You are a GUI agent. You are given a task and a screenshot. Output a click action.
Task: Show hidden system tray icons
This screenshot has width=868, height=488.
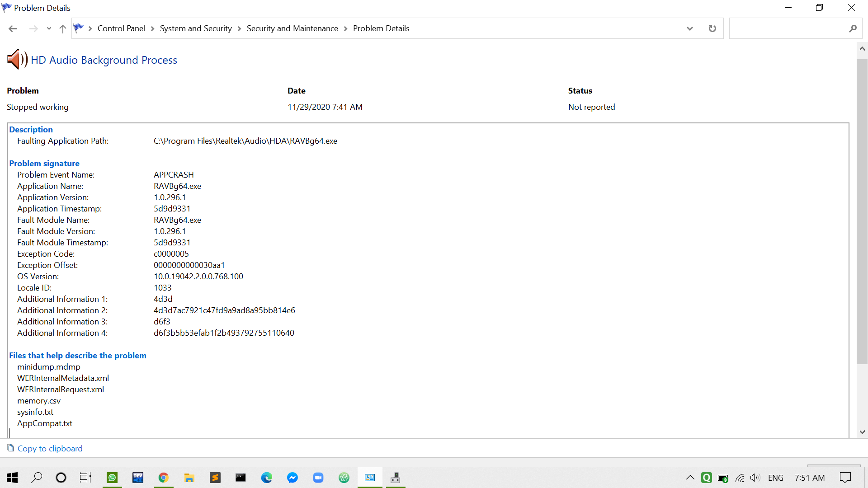(x=690, y=478)
